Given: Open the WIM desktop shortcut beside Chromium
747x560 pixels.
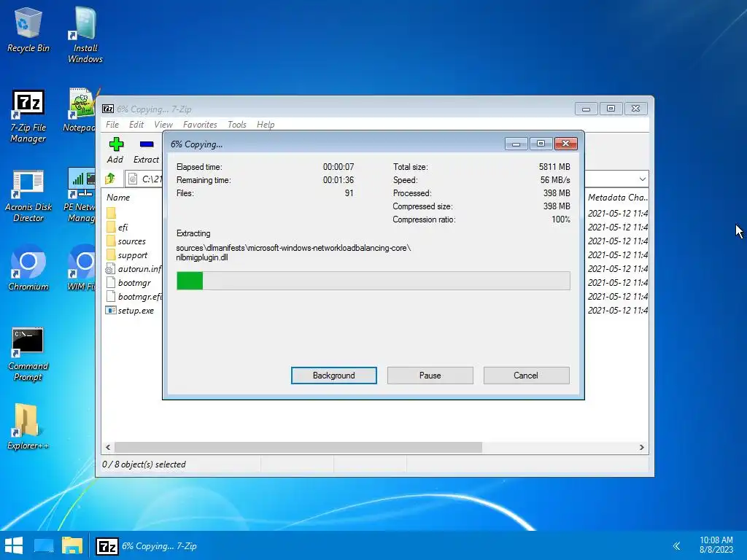Looking at the screenshot, I should (81, 268).
